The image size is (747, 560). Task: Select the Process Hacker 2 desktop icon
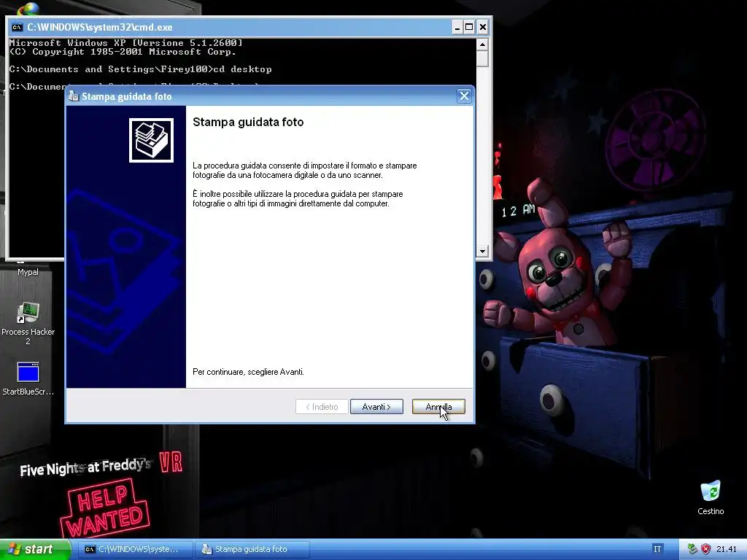[28, 323]
